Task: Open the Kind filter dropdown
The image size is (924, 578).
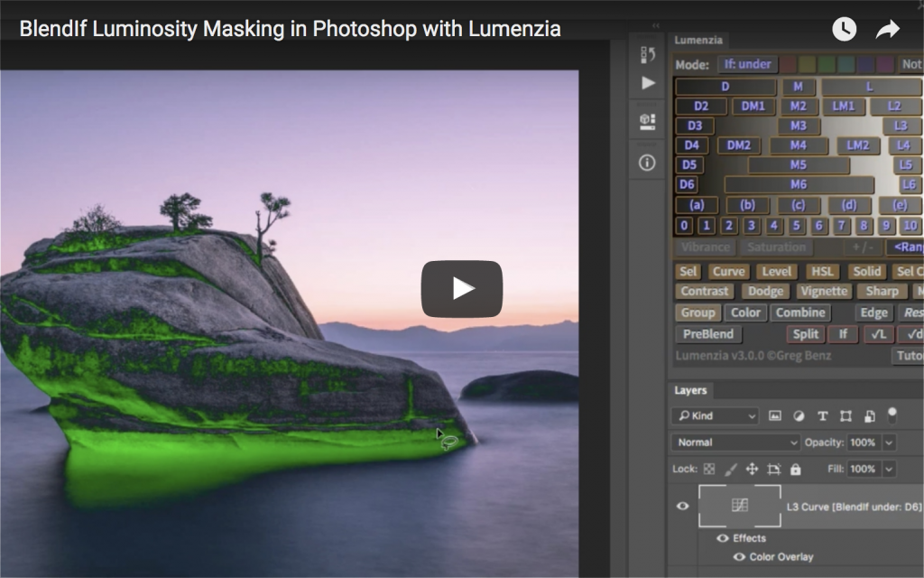Action: click(715, 415)
